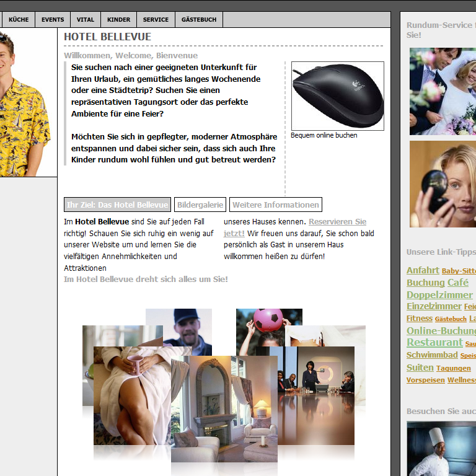This screenshot has width=476, height=476.
Task: Click the 'Willkommen, Welcome, Bienvenue' subheading
Action: click(131, 56)
